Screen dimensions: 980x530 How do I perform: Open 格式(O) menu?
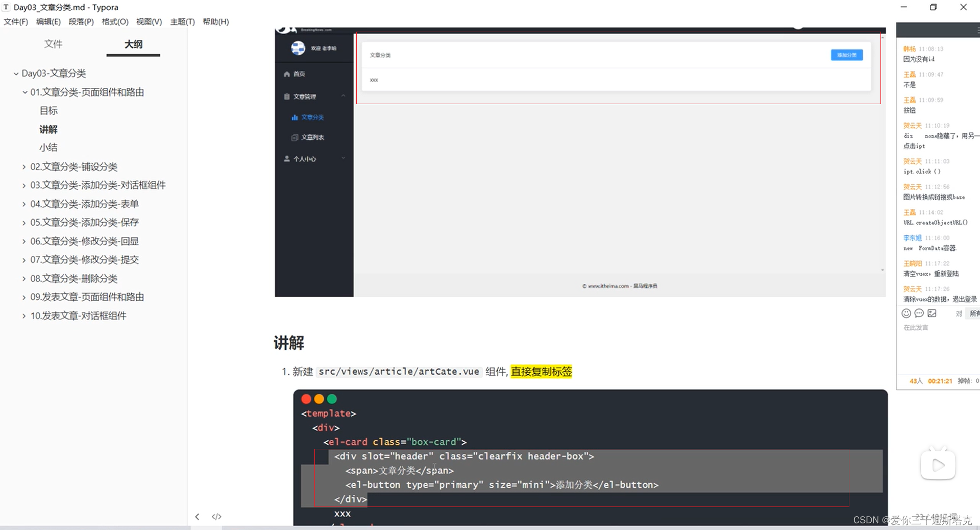point(115,21)
